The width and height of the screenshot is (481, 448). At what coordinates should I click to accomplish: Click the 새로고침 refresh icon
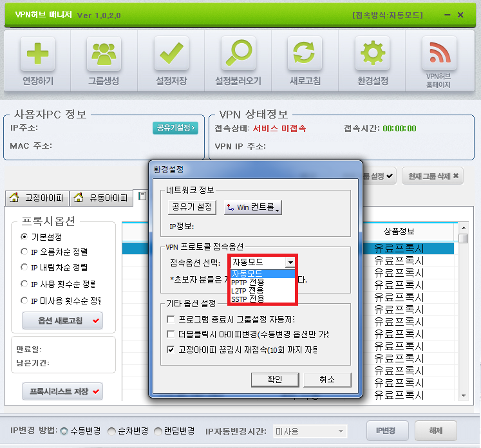(305, 54)
